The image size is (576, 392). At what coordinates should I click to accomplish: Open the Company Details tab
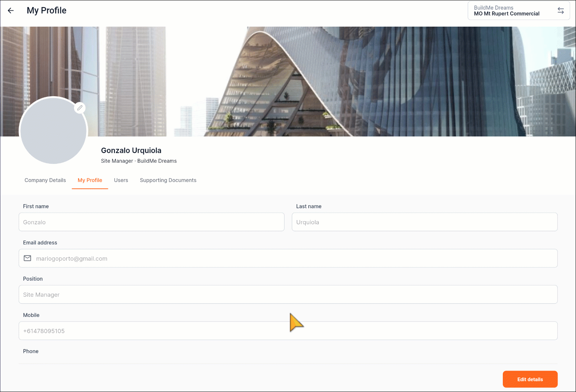[45, 180]
